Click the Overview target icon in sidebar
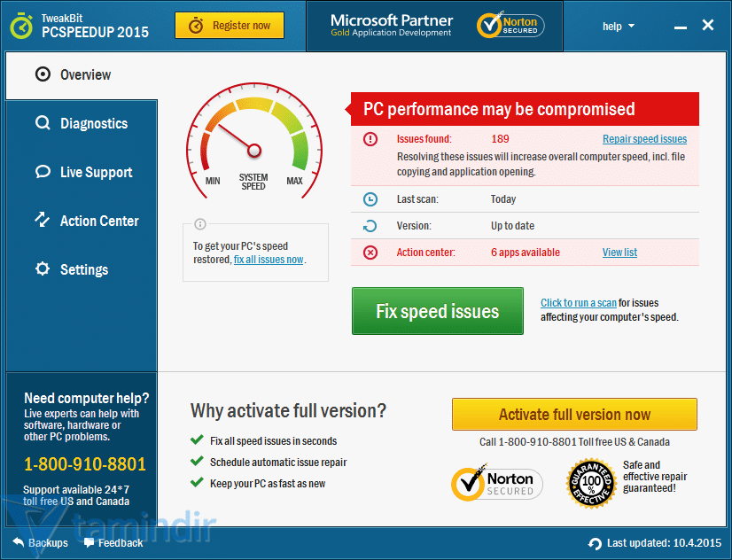Image resolution: width=732 pixels, height=560 pixels. [43, 74]
